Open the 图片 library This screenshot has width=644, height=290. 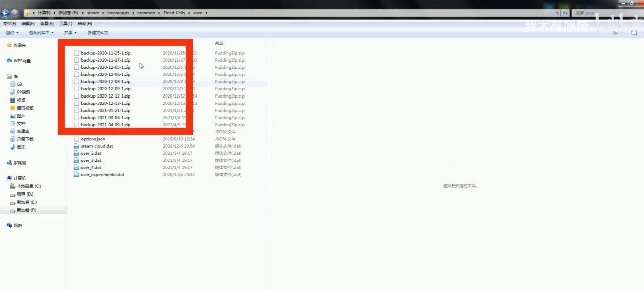click(x=21, y=116)
